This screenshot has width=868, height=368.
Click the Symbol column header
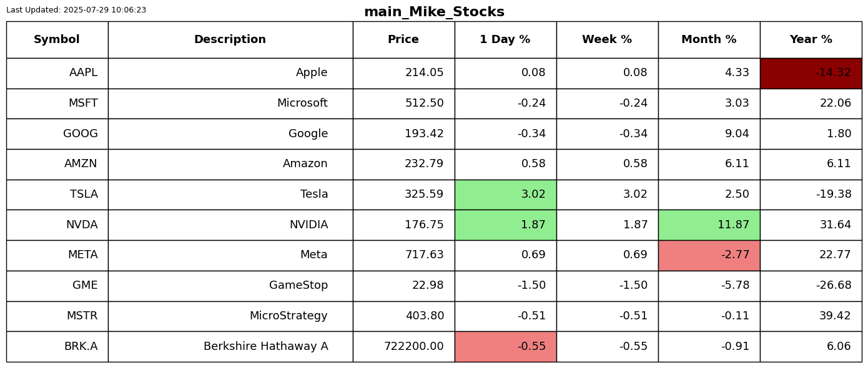point(57,40)
